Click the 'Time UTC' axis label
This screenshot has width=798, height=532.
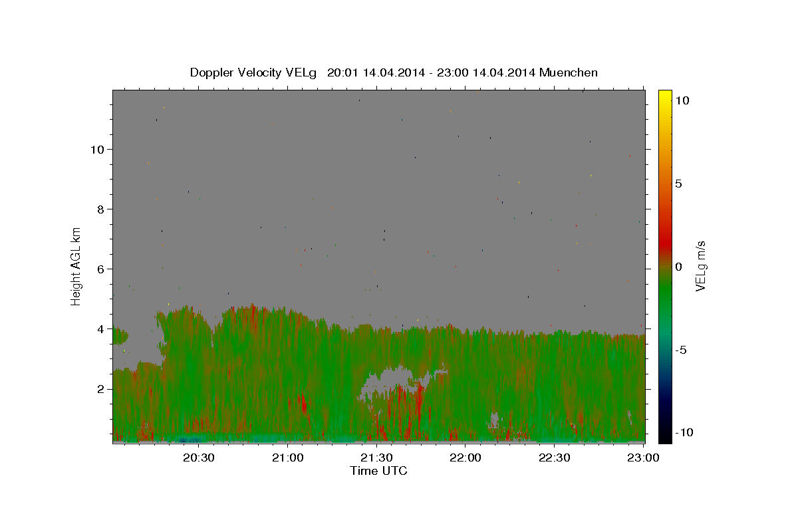378,471
